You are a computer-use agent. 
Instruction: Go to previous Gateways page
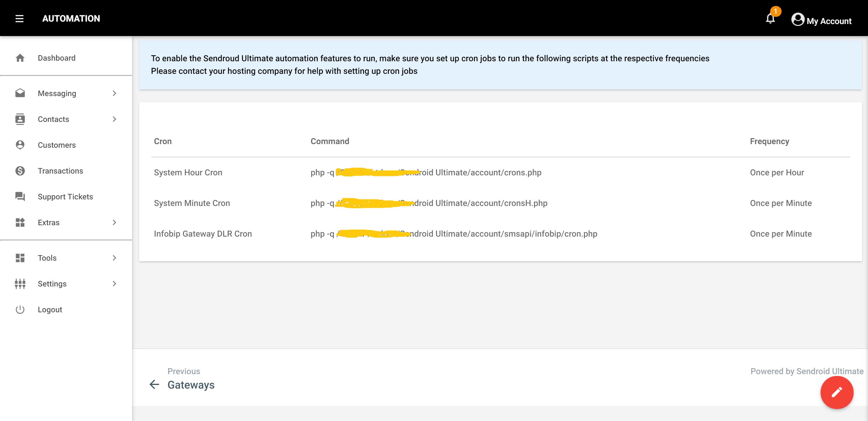coord(191,385)
